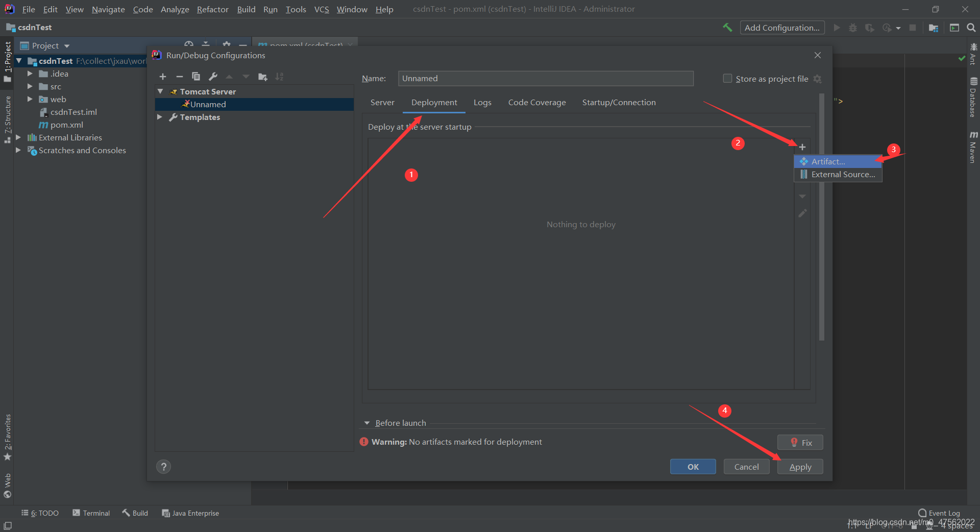Open Java Enterprise tool window

(x=190, y=513)
